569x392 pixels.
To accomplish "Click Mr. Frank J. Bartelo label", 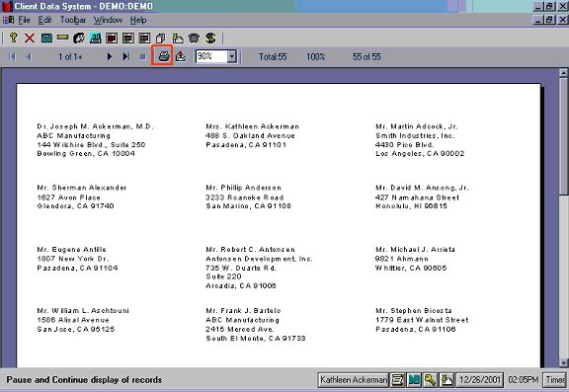I will [243, 310].
